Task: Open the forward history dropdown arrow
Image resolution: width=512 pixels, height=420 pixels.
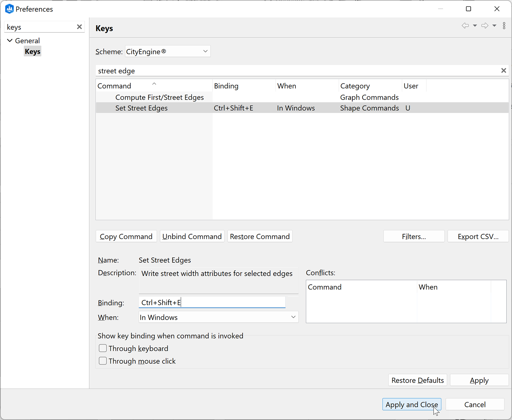Action: pyautogui.click(x=494, y=26)
